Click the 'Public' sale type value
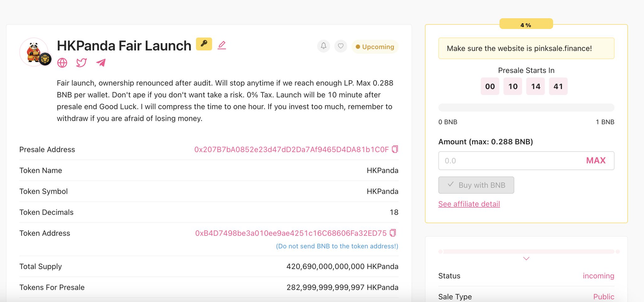This screenshot has width=644, height=302. 603,297
